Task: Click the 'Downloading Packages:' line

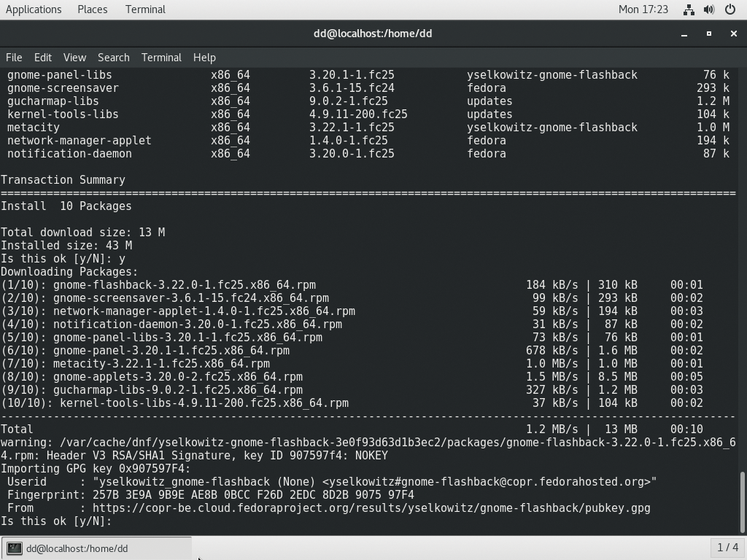Action: pyautogui.click(x=69, y=272)
